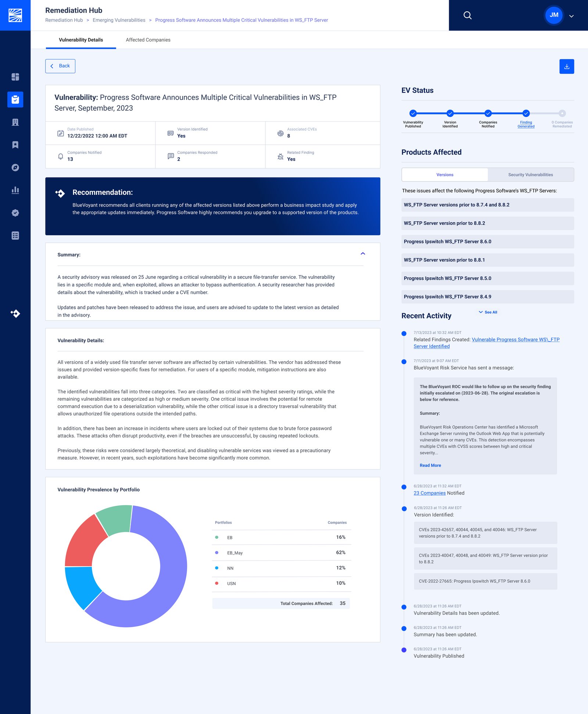Click the fingerprint icon for Associated CVEs

point(280,133)
